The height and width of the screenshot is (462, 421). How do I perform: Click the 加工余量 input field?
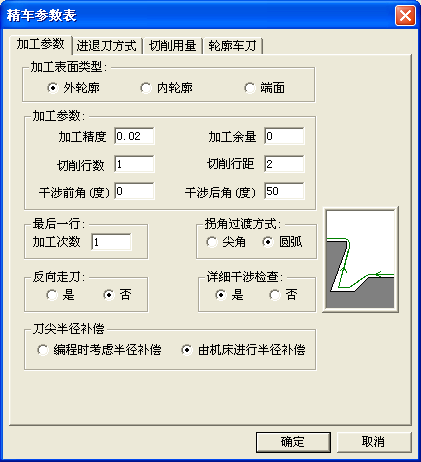coord(284,136)
